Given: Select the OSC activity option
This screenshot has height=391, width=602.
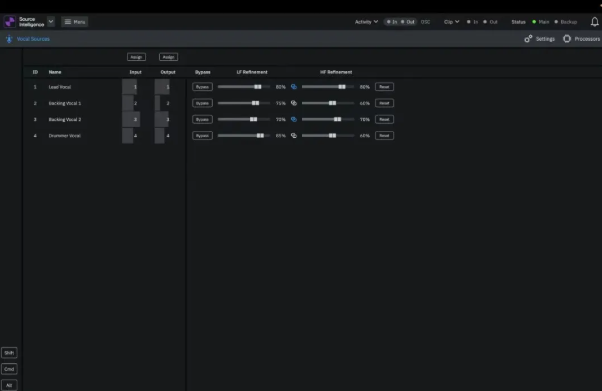Looking at the screenshot, I should click(425, 22).
